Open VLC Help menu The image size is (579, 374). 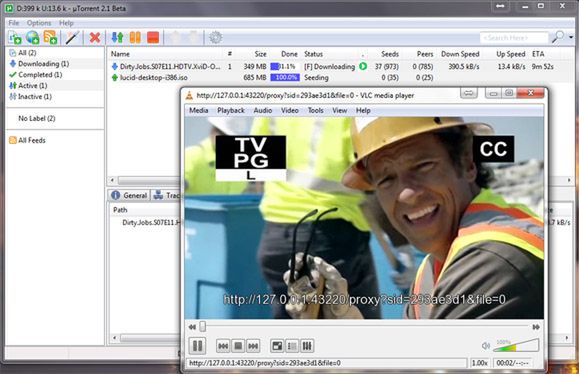(x=363, y=110)
